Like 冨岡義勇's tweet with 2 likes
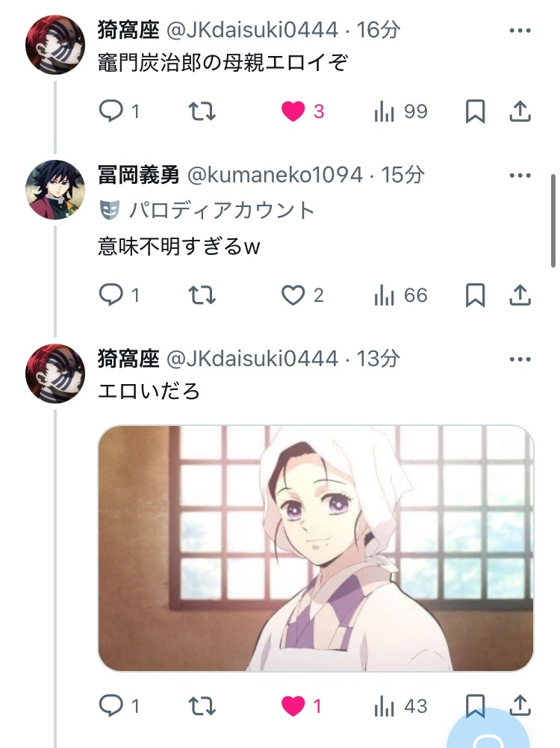This screenshot has height=748, width=560. pyautogui.click(x=302, y=295)
